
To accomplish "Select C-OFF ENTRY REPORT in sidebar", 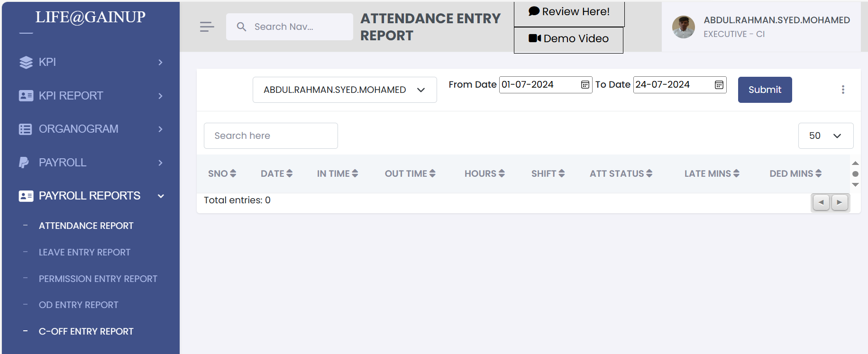I will click(86, 331).
